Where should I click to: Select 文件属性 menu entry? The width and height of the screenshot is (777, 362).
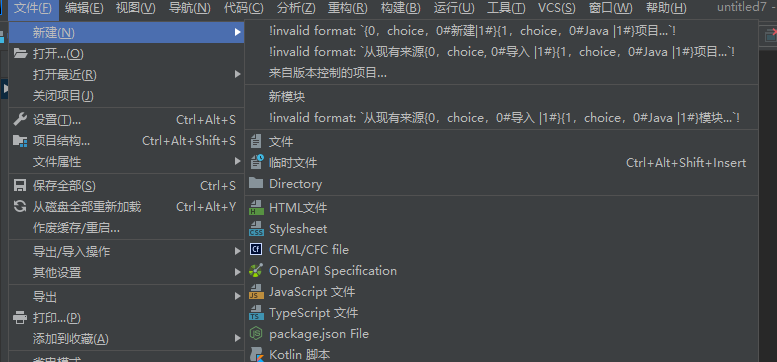coord(126,161)
